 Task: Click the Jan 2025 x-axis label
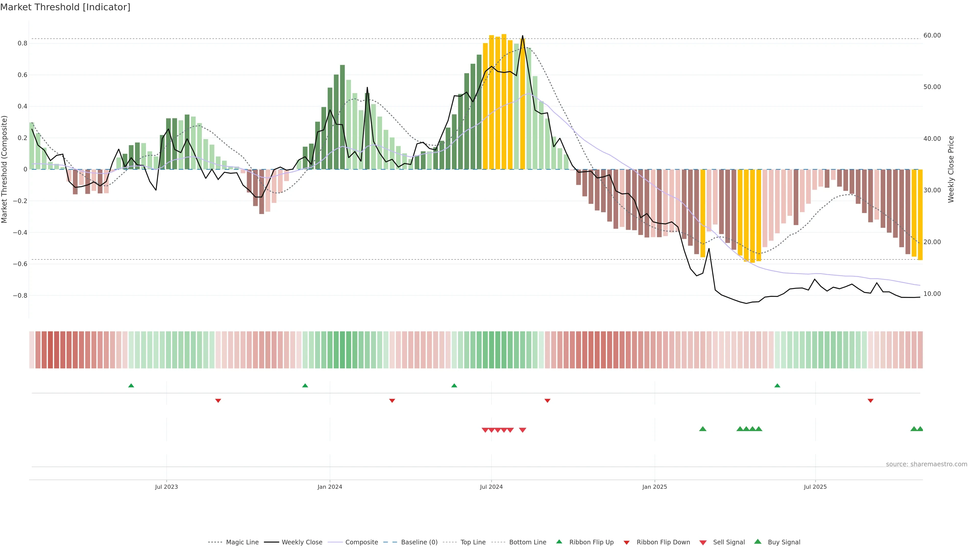(654, 487)
